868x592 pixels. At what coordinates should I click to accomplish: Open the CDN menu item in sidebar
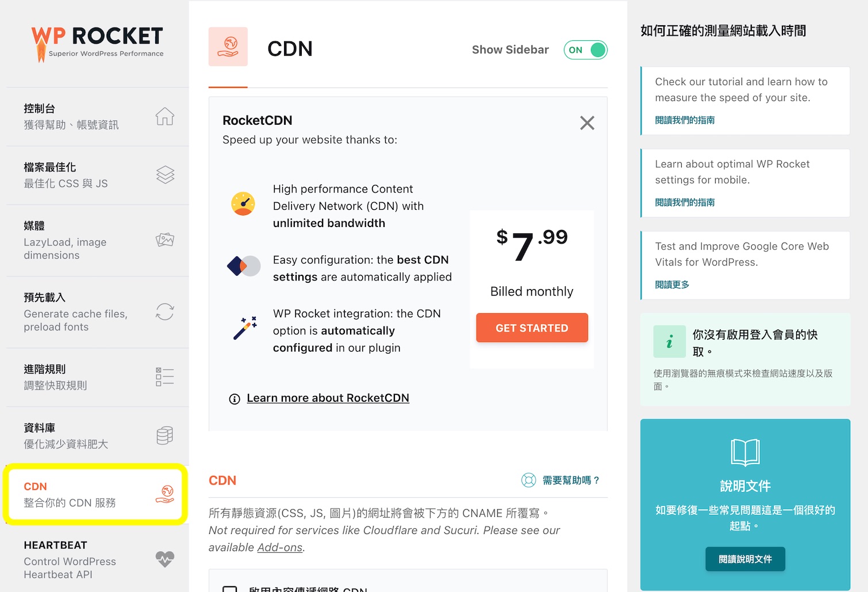[95, 494]
